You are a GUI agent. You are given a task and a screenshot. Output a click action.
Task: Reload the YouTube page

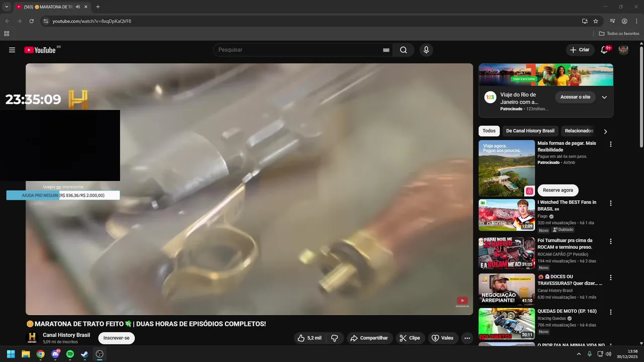tap(31, 21)
